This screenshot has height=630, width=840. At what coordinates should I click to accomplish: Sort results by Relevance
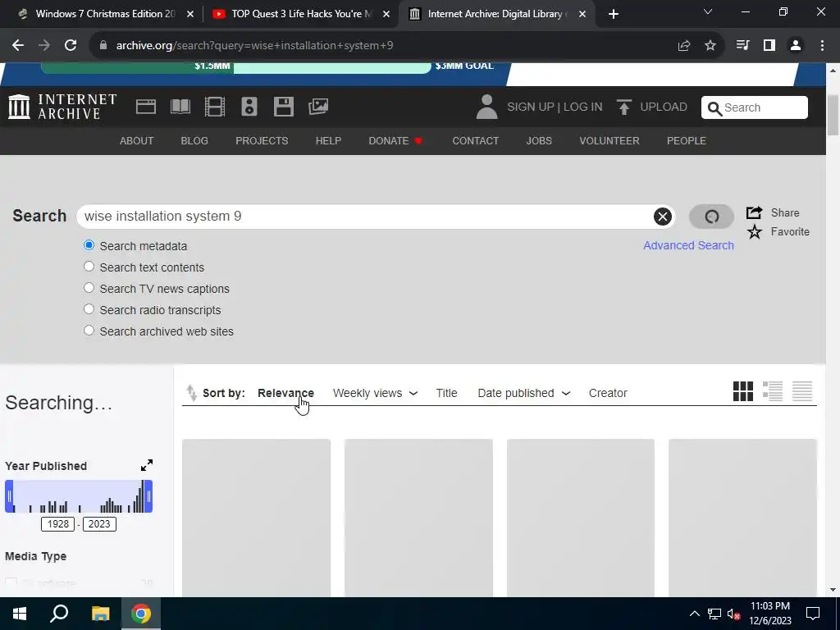click(285, 393)
